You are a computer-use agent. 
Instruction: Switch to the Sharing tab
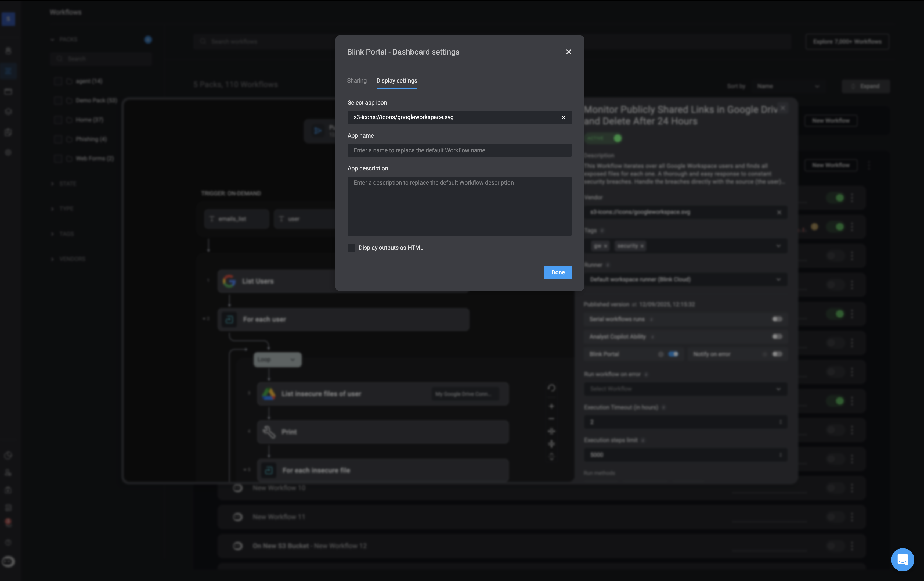(356, 81)
